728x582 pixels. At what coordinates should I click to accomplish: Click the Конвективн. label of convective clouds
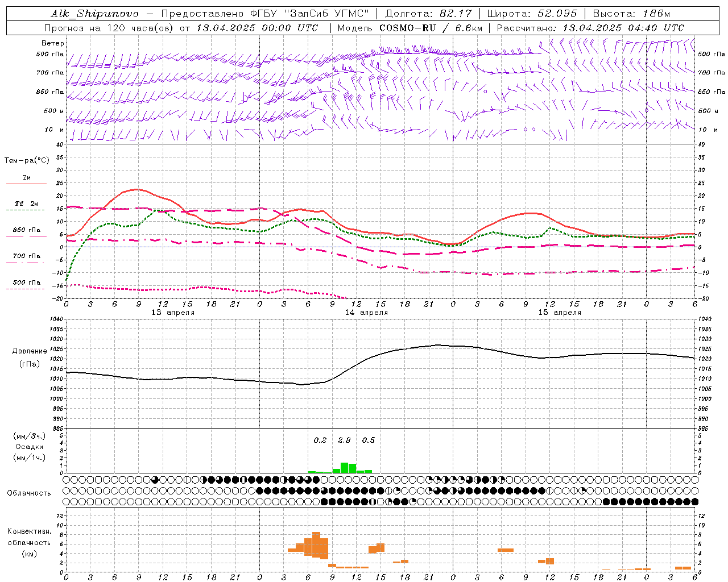point(29,531)
